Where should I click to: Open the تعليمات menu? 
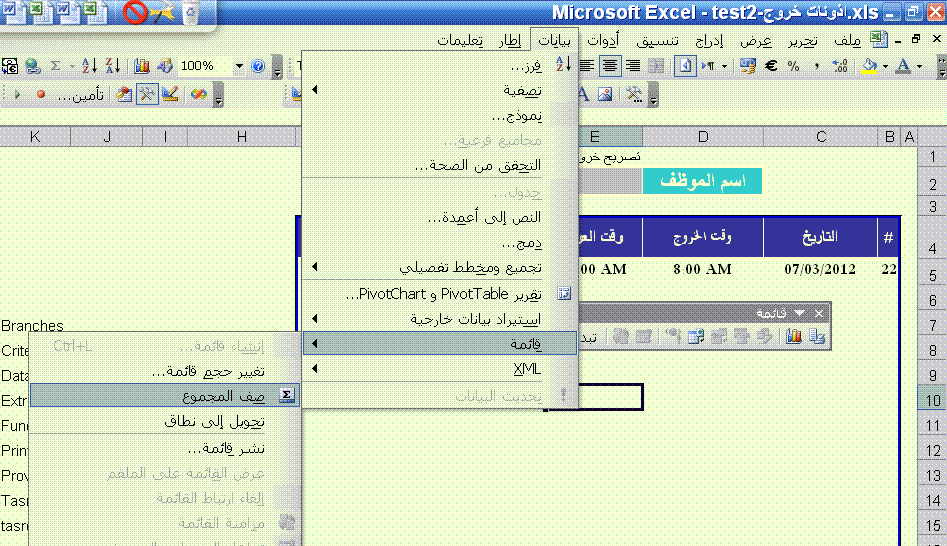point(460,40)
